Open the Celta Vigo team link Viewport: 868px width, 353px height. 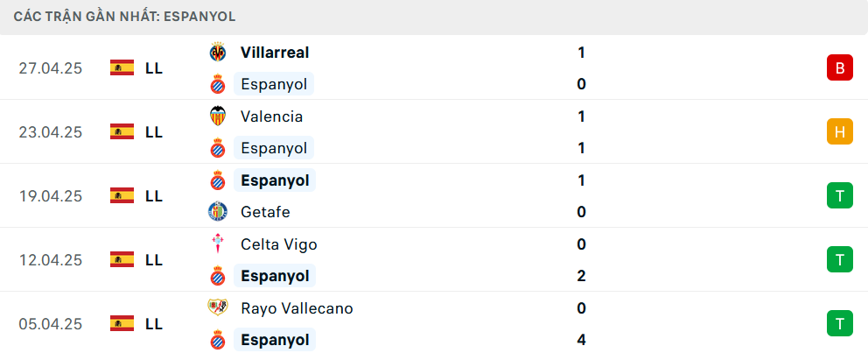point(279,244)
